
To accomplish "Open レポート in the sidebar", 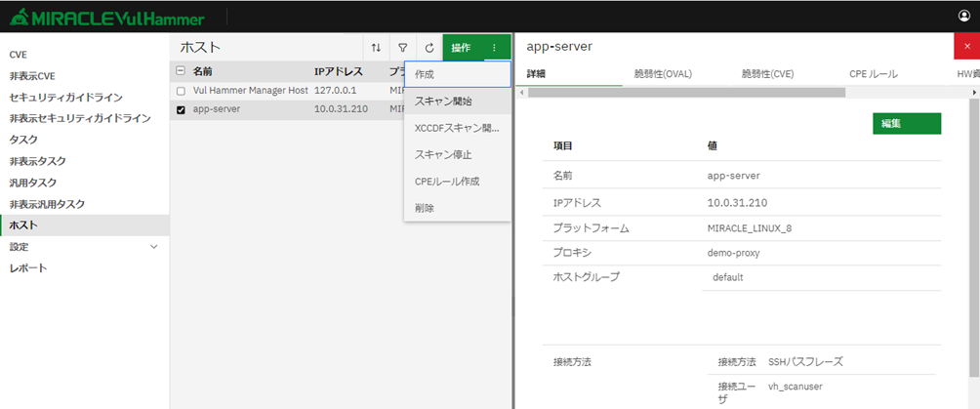I will click(28, 268).
